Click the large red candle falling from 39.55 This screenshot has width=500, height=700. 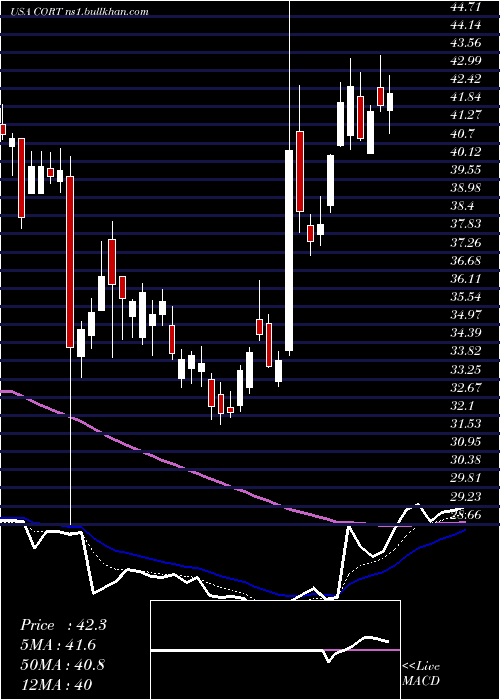tap(70, 262)
